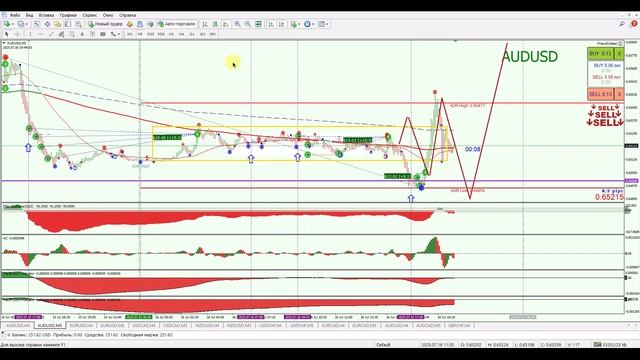
Task: Select the vertical line tool
Action: 30,34
